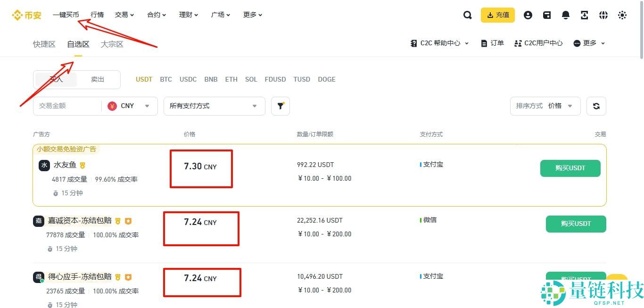Click 购买USDT next to 水友鱼
This screenshot has height=308, width=644.
coord(570,168)
